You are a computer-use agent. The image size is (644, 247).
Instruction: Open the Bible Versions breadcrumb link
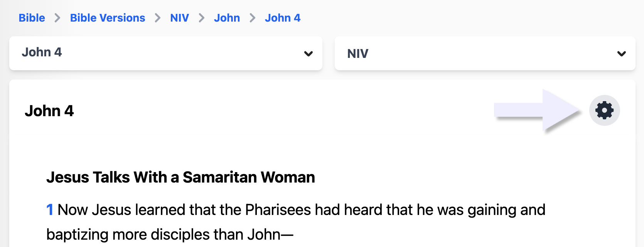point(108,18)
